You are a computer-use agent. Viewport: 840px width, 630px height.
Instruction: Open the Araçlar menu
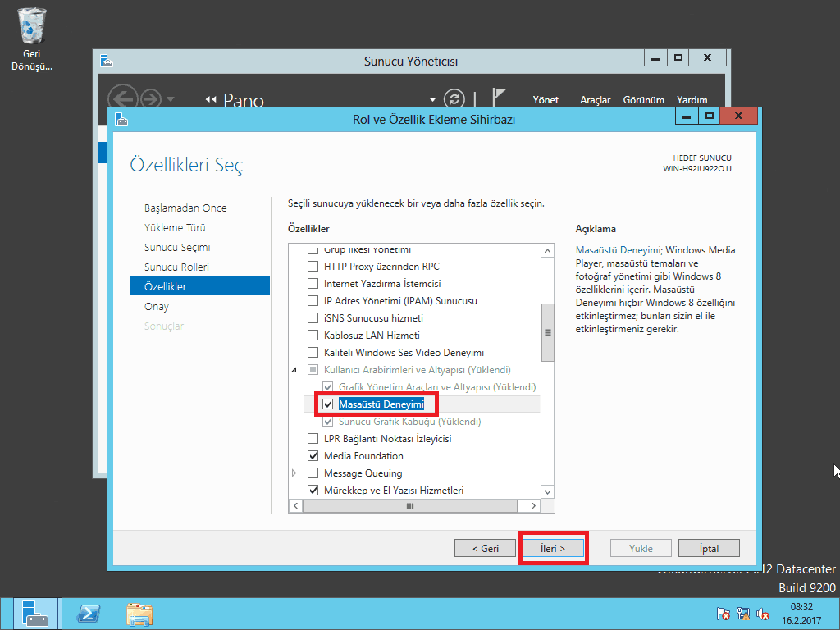pyautogui.click(x=596, y=99)
